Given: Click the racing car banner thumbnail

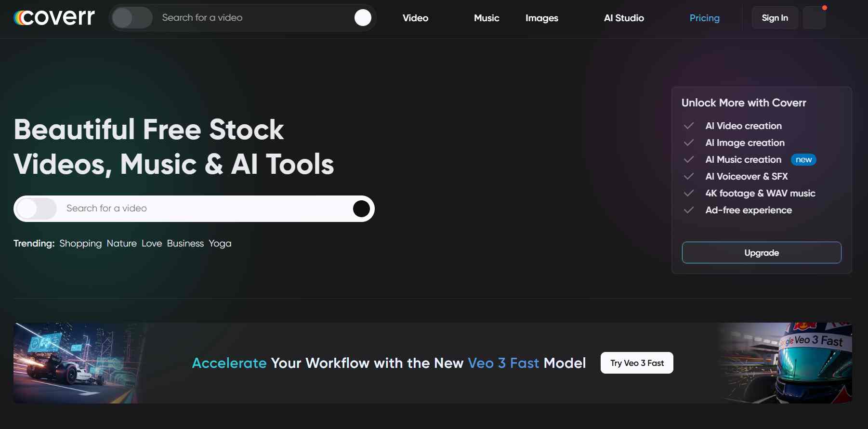Looking at the screenshot, I should click(77, 363).
